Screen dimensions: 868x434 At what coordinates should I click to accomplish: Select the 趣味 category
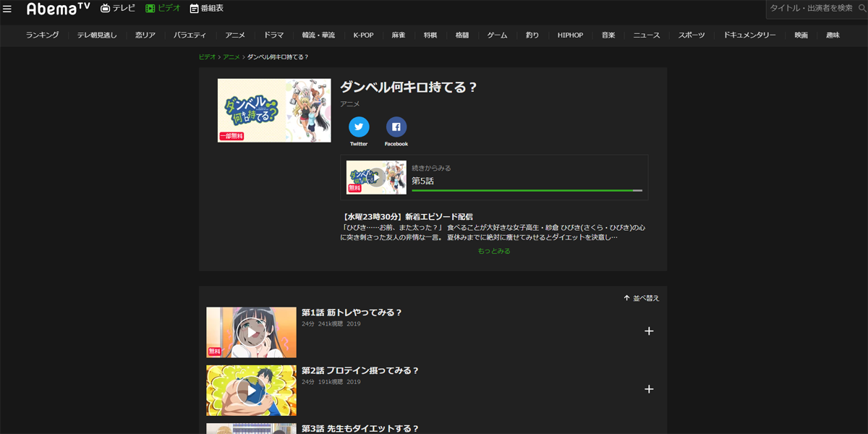point(833,35)
